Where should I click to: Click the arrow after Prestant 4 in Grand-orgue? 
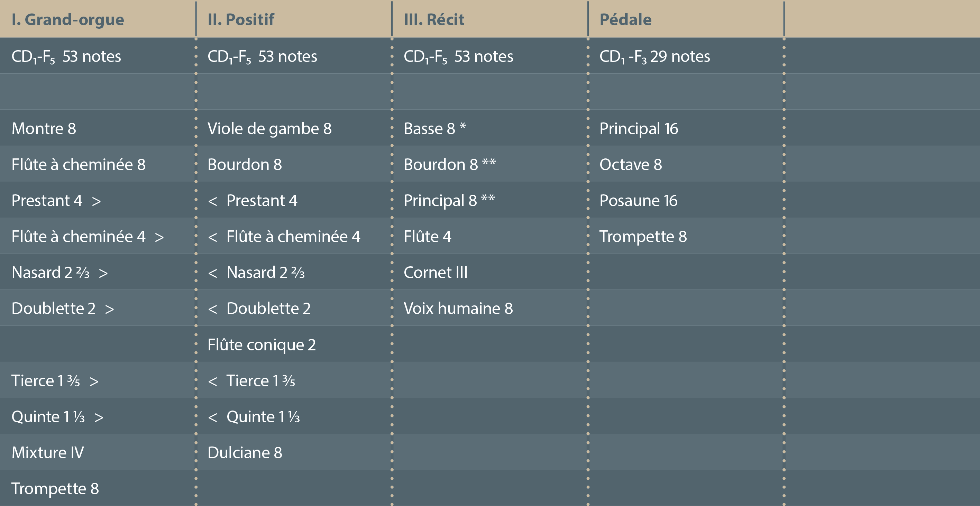tap(96, 201)
